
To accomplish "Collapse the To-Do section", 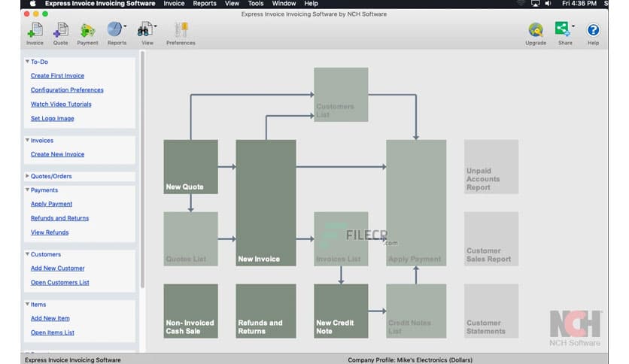I will (28, 62).
